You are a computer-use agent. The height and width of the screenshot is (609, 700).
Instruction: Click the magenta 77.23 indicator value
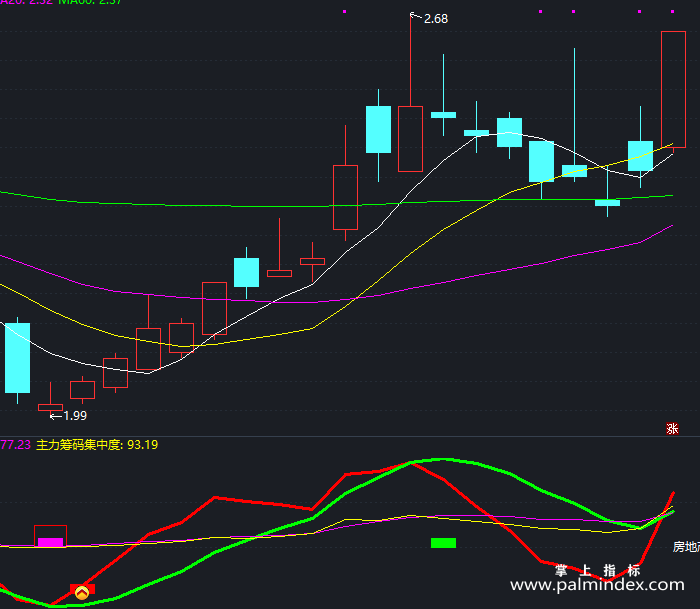[15, 445]
